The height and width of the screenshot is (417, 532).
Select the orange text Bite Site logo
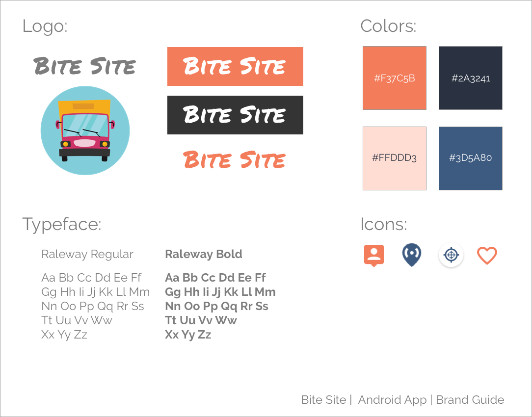(234, 160)
